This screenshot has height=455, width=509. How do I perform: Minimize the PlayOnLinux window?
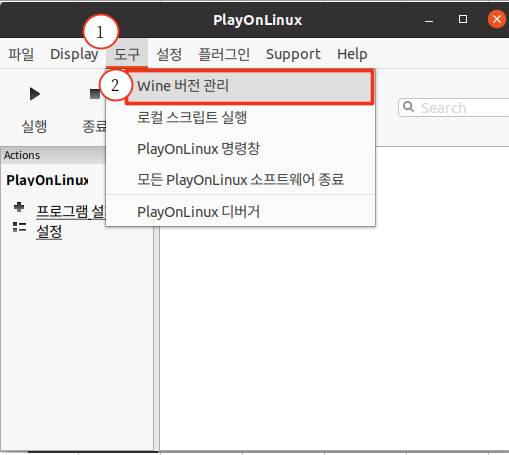point(429,20)
